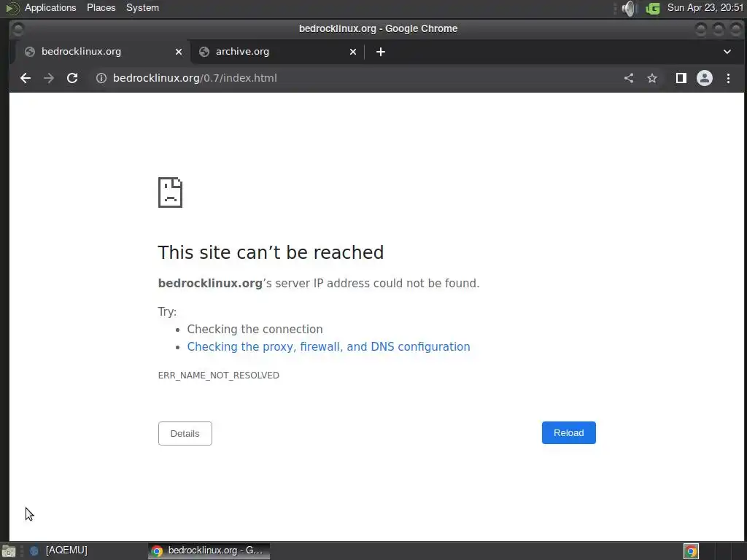The image size is (747, 560).
Task: Open proxy, firewall, and DNS configuration link
Action: pos(328,346)
